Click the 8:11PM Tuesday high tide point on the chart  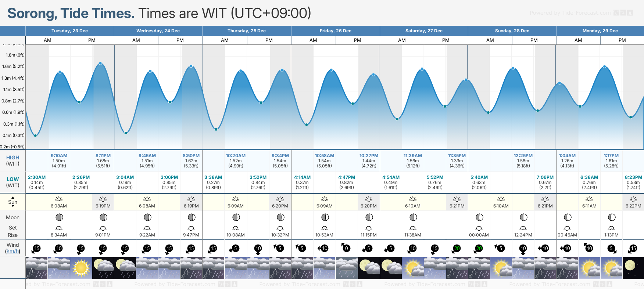[100, 64]
